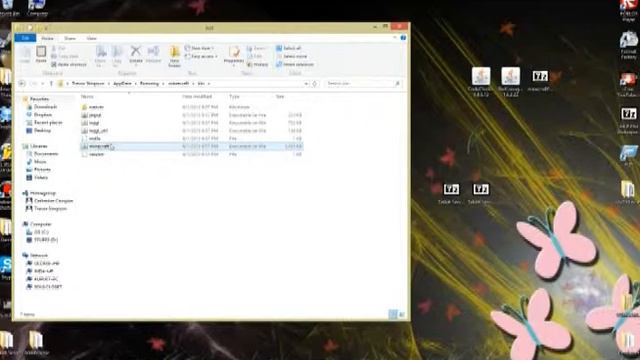
Task: Click AppData in the breadcrumb path
Action: (122, 84)
